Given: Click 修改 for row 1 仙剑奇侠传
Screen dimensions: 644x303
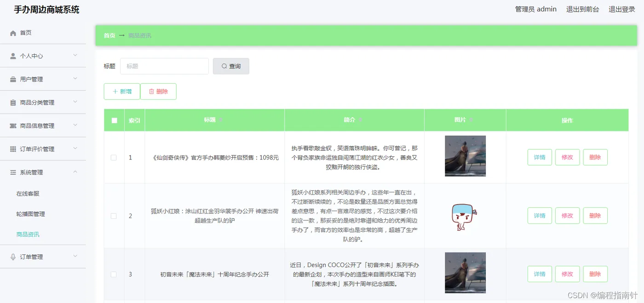Looking at the screenshot, I should click(567, 157).
